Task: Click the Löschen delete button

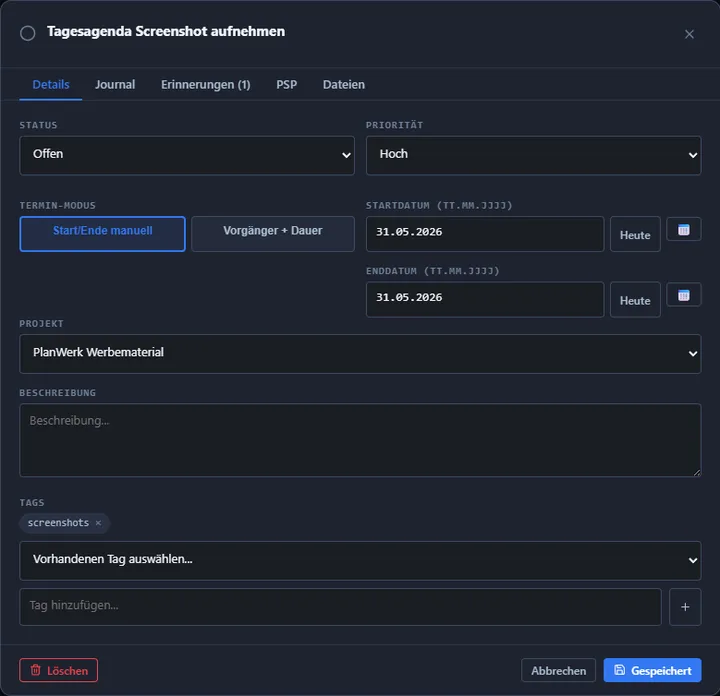Action: click(x=58, y=670)
